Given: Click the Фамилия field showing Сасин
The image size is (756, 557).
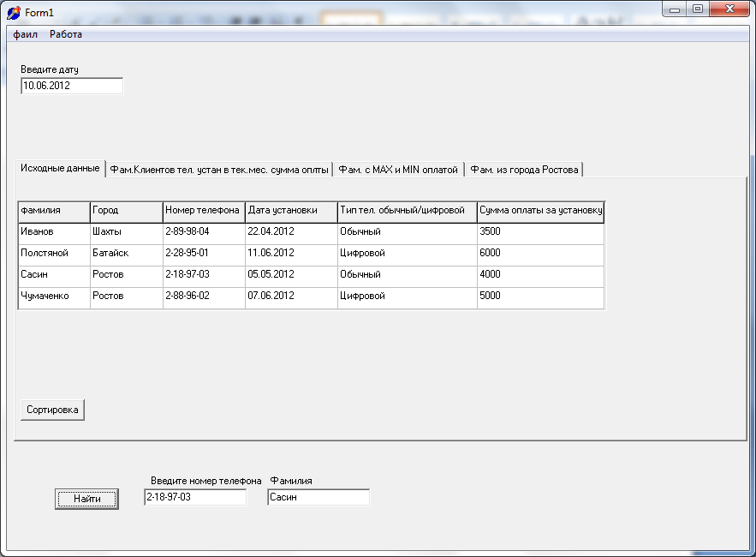Looking at the screenshot, I should click(318, 497).
